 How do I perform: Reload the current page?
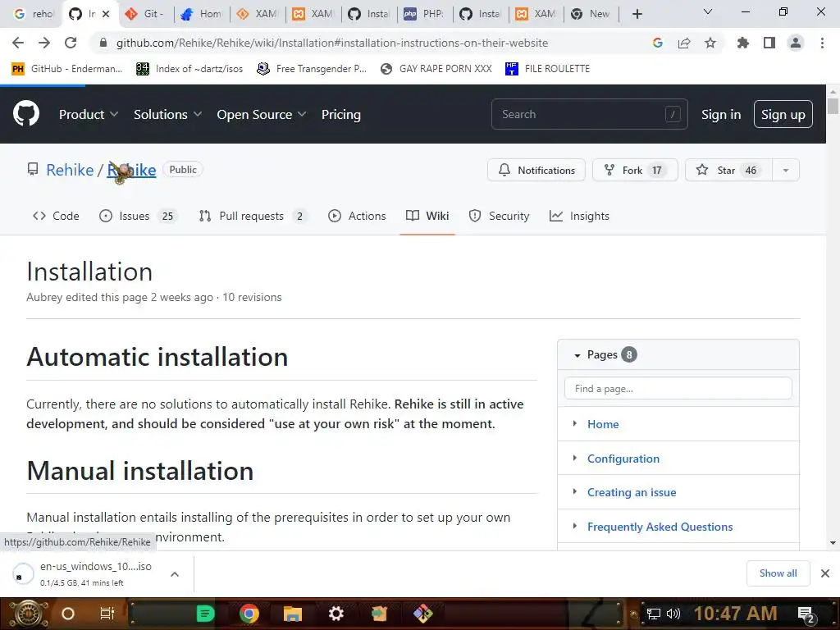click(71, 43)
